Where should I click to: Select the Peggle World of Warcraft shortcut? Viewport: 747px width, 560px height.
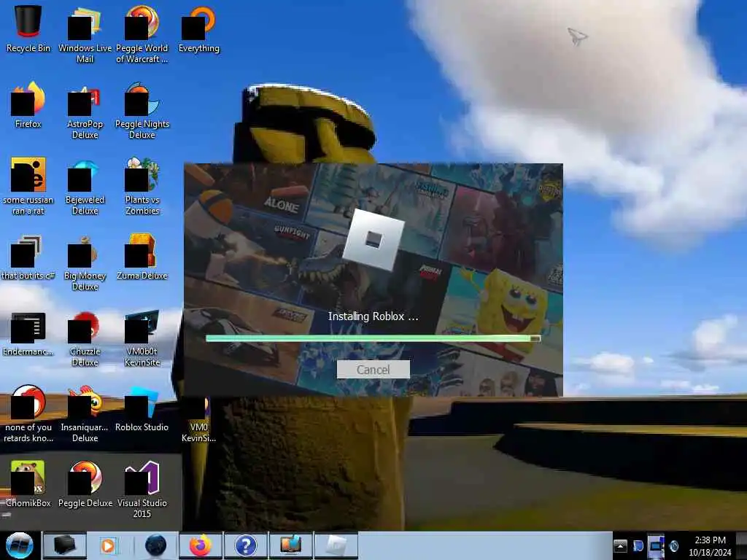point(142,34)
